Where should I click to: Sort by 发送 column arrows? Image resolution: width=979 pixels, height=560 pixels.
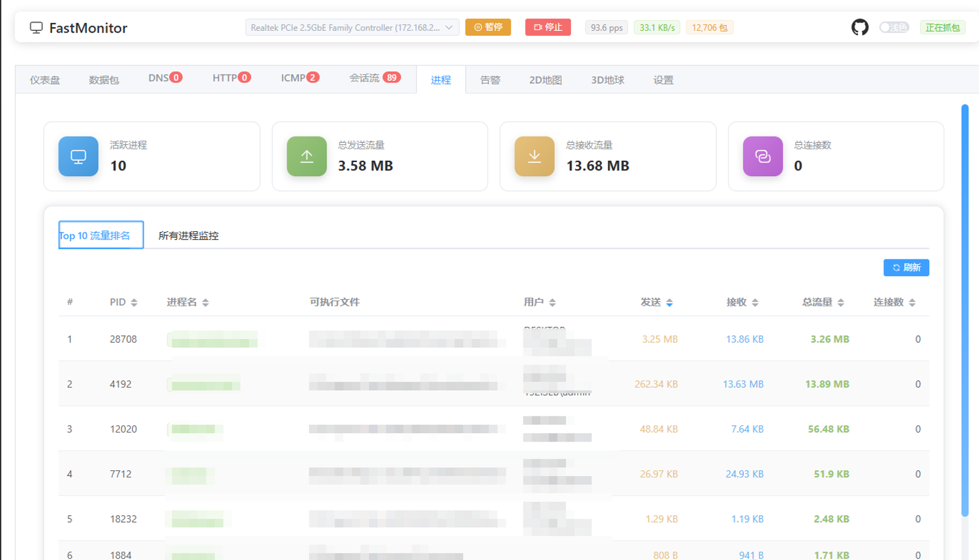[670, 302]
